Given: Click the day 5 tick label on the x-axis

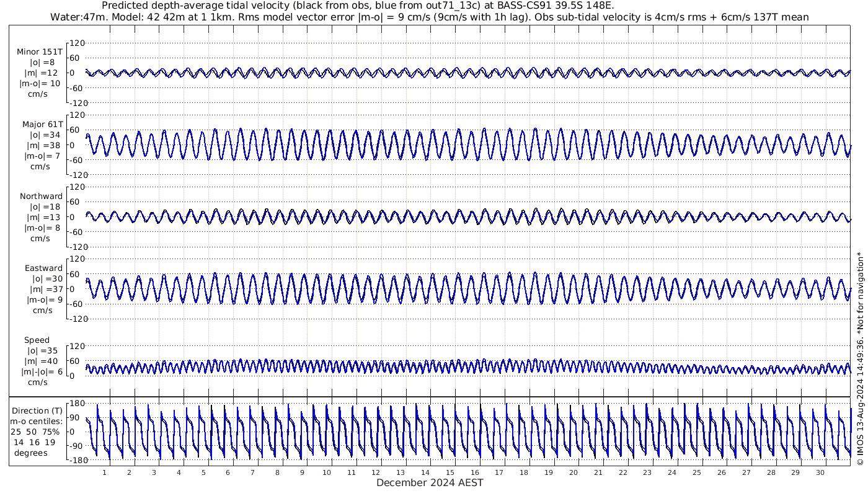Looking at the screenshot, I should 203,472.
